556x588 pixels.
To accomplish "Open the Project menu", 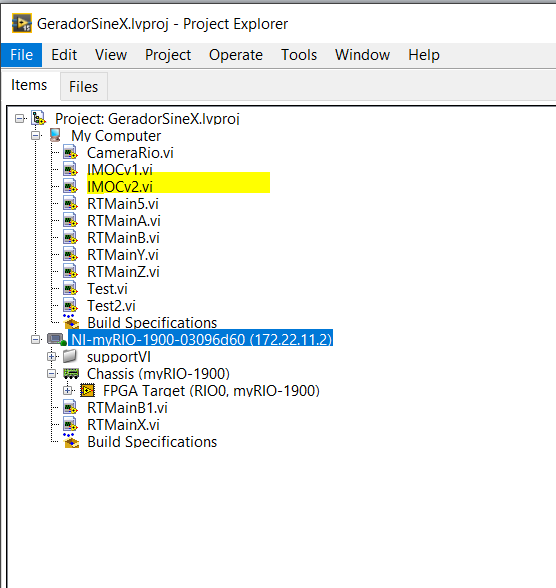I will (168, 55).
